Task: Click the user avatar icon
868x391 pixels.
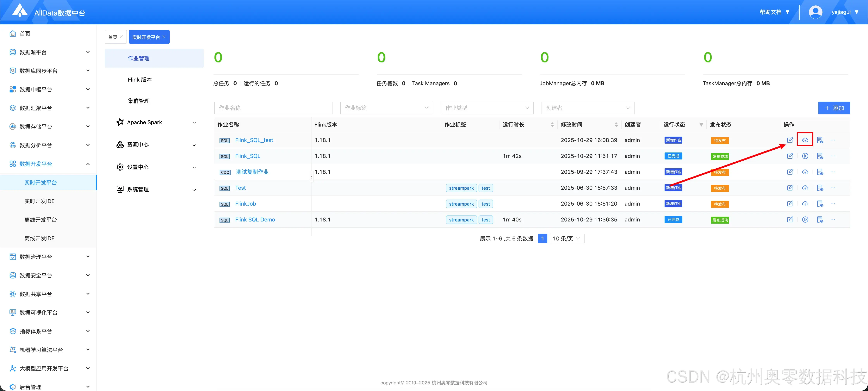Action: click(x=815, y=12)
